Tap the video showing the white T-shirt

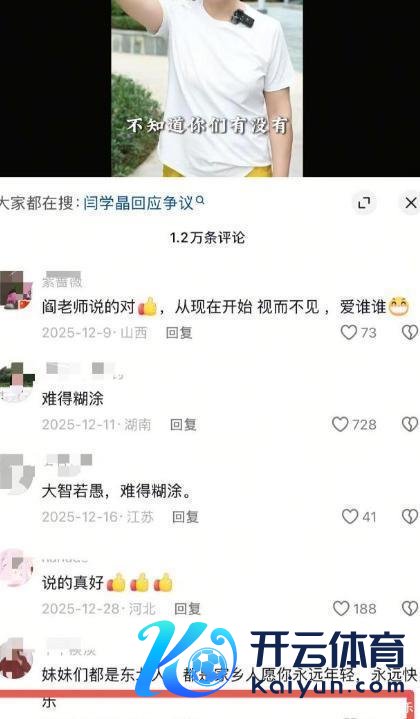tap(207, 88)
